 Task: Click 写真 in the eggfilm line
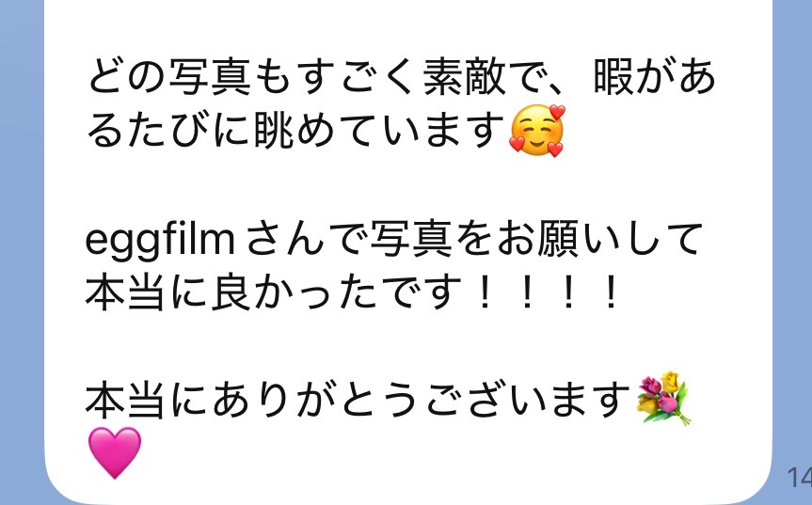[x=412, y=240]
